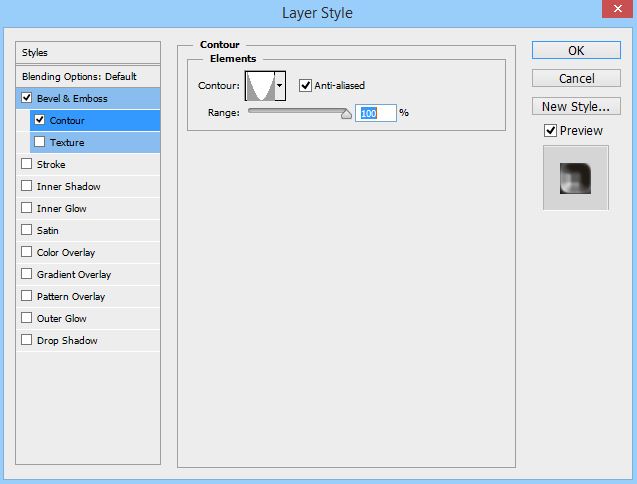Click the New Style... button
The image size is (637, 484).
point(575,106)
